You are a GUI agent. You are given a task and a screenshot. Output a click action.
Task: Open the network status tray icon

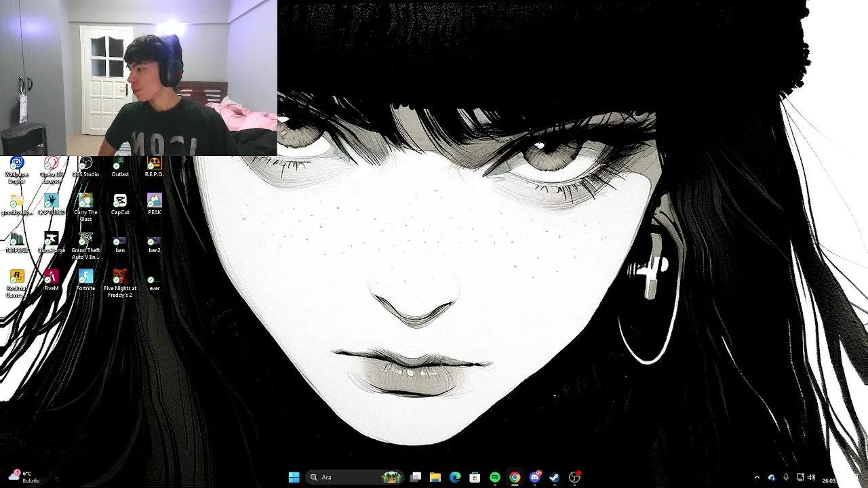coord(800,478)
